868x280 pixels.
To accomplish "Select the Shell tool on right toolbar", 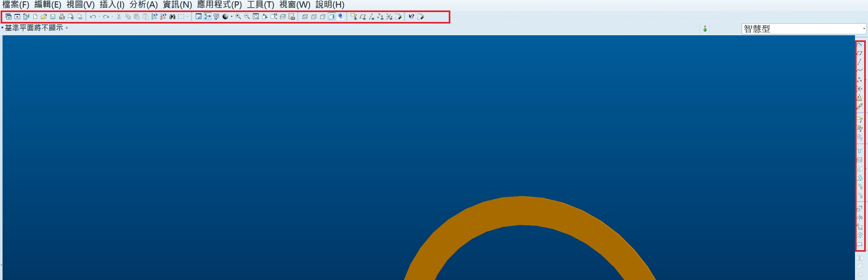I will [x=859, y=160].
